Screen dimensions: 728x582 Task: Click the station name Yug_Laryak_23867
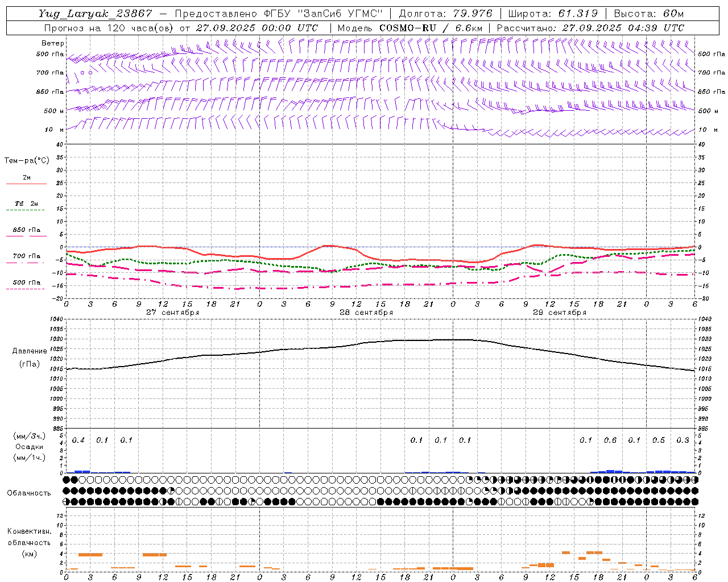[x=95, y=14]
